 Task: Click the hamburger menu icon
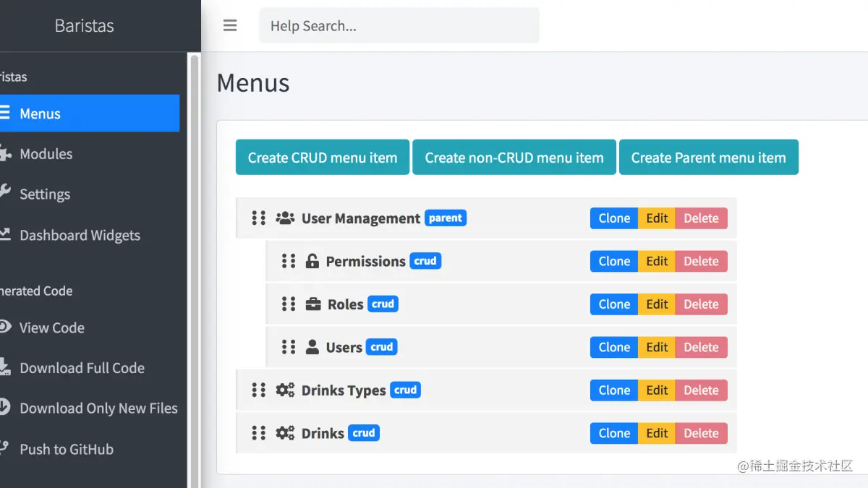(230, 25)
